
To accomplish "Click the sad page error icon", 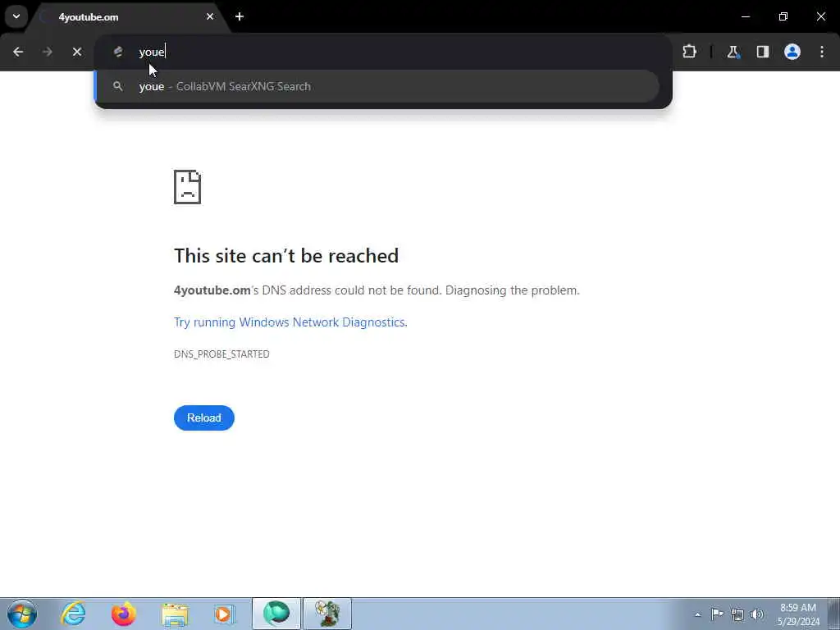I will coord(188,187).
